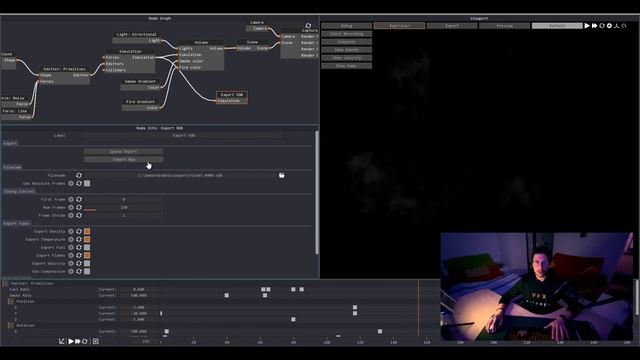Reset the Export Fuel parameter

[x=79, y=247]
